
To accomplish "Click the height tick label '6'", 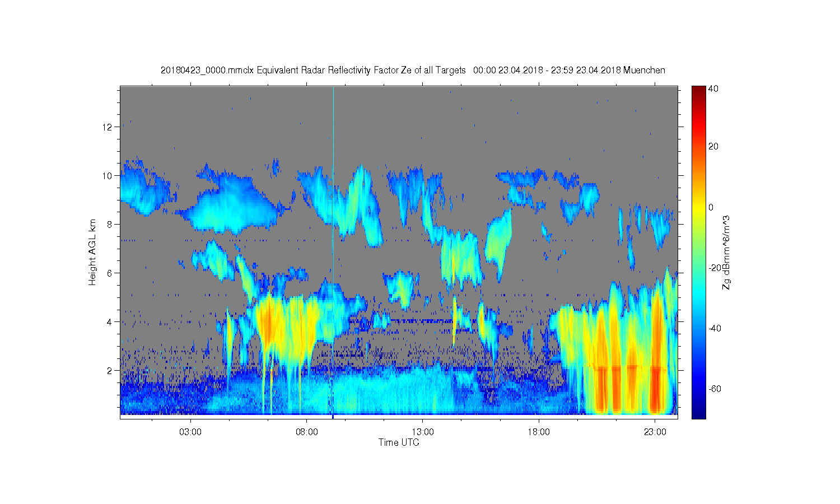I will pos(110,273).
